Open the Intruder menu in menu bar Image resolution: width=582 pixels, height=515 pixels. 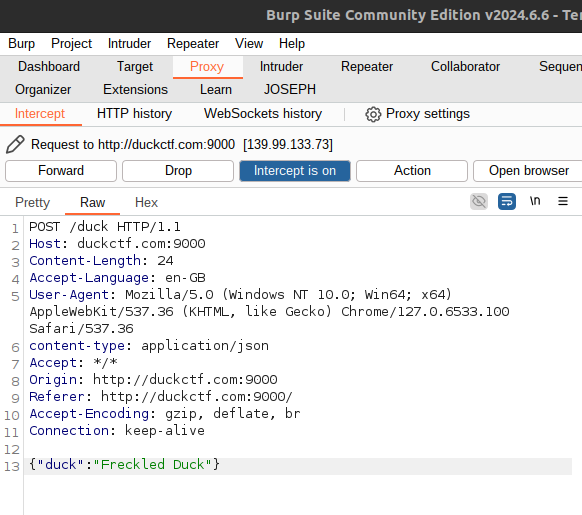click(x=129, y=44)
